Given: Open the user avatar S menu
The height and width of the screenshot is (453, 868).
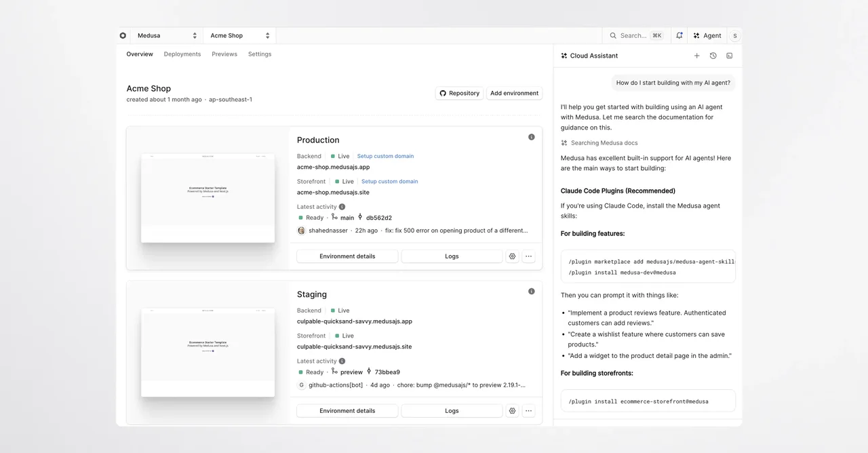Looking at the screenshot, I should tap(735, 35).
